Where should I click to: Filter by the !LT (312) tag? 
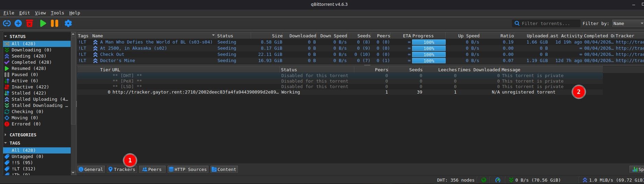(23, 169)
